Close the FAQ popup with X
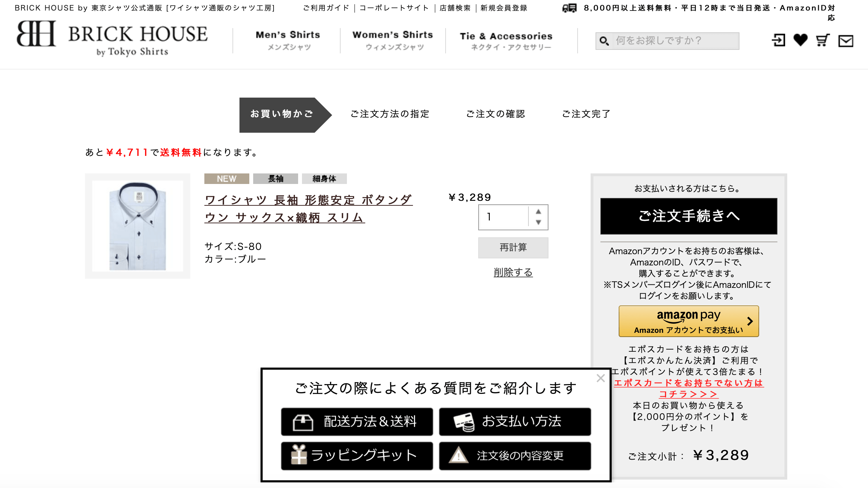 point(600,378)
